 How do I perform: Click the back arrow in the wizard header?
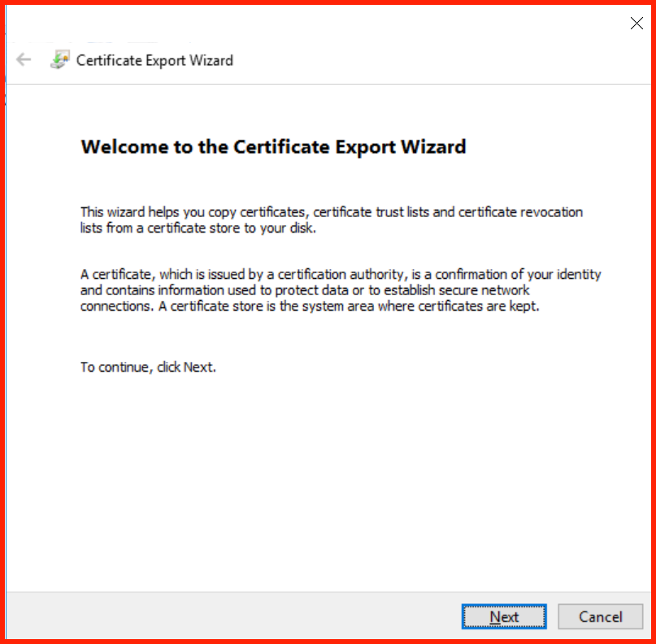coord(24,60)
